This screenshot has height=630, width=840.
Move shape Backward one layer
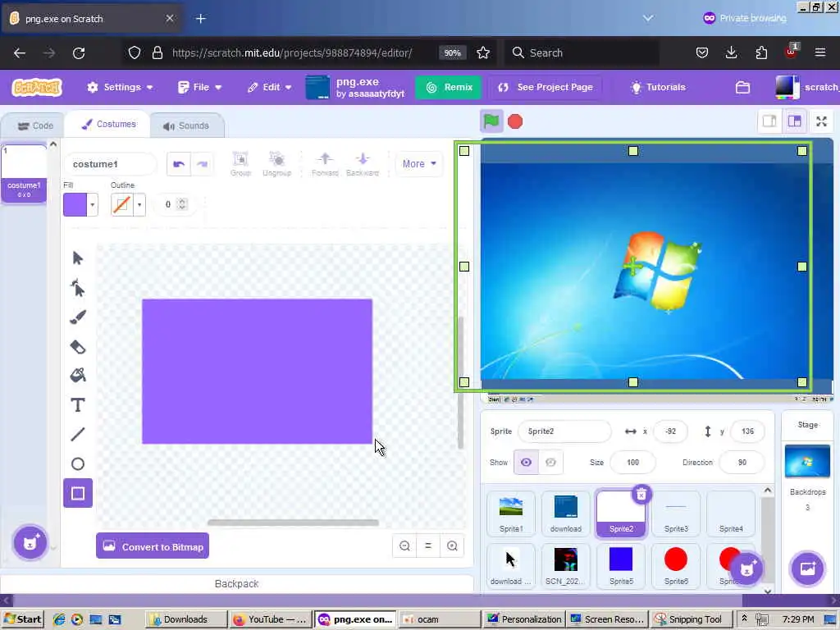point(363,164)
